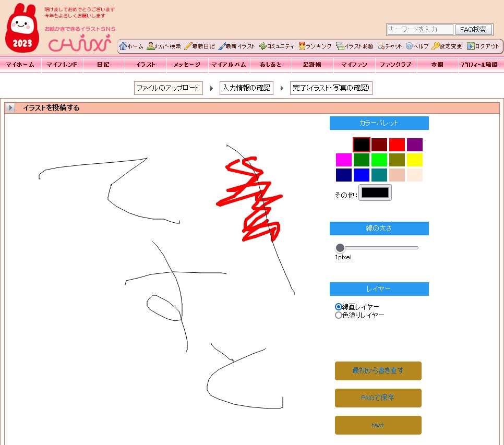This screenshot has width=504, height=445.
Task: Click the FAQ keyword search field
Action: pyautogui.click(x=420, y=30)
